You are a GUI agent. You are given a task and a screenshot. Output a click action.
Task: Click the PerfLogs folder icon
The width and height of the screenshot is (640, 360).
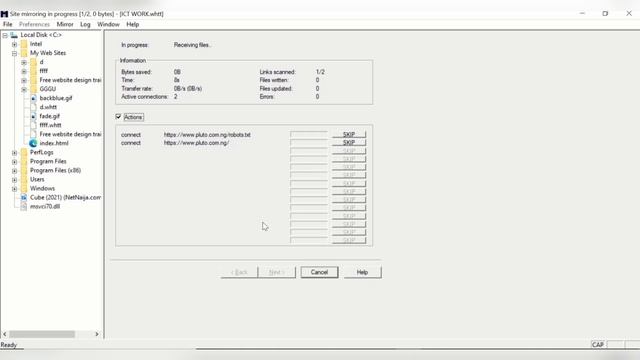click(x=24, y=152)
